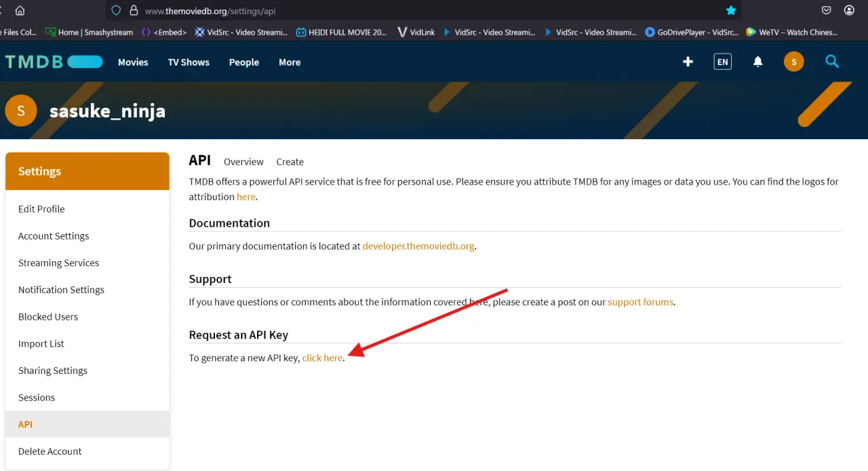Open Account Settings
Viewport: 868px width, 471px height.
pyautogui.click(x=87, y=236)
